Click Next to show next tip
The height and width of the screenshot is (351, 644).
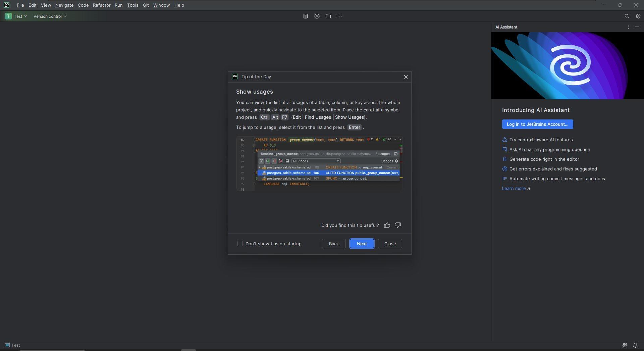(362, 244)
